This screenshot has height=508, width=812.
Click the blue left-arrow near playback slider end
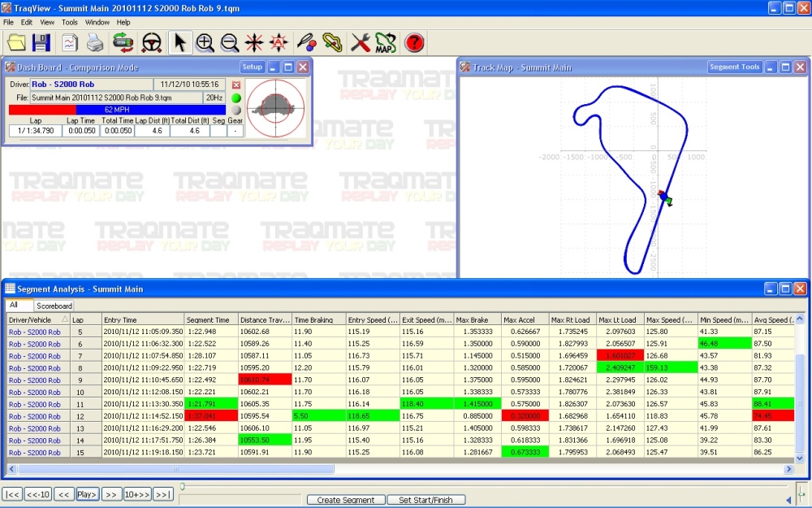[789, 500]
